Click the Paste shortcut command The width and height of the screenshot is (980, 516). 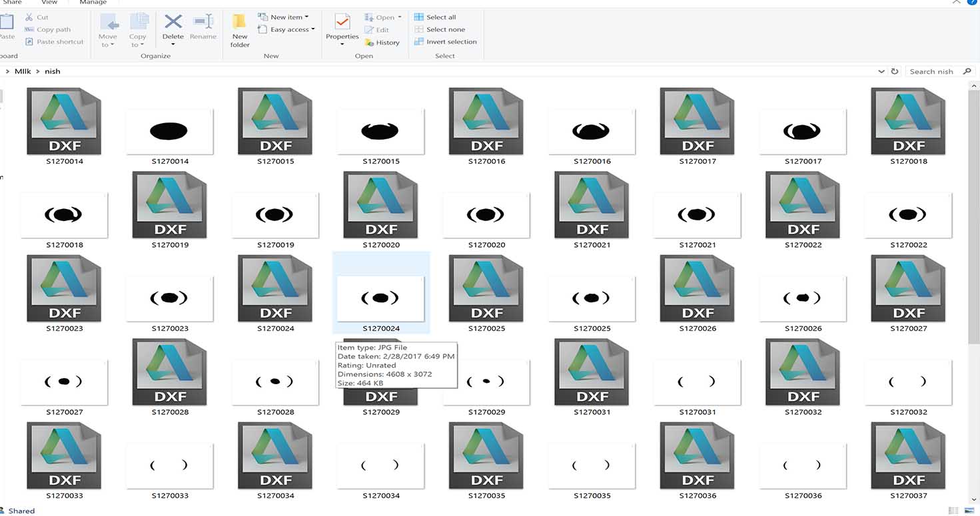click(54, 41)
